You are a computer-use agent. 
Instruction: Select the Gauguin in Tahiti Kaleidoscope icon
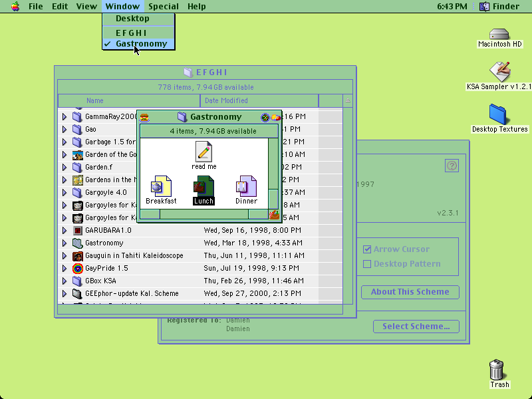tap(78, 256)
